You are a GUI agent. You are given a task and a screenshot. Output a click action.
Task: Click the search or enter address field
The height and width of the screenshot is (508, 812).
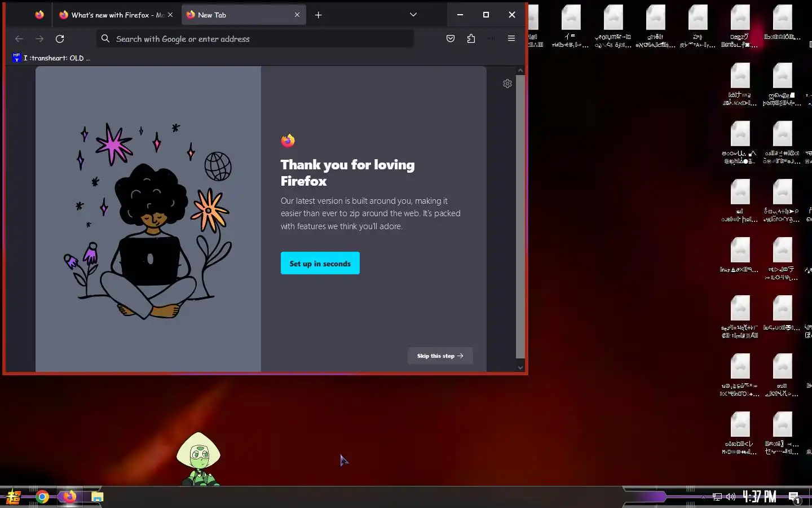255,39
